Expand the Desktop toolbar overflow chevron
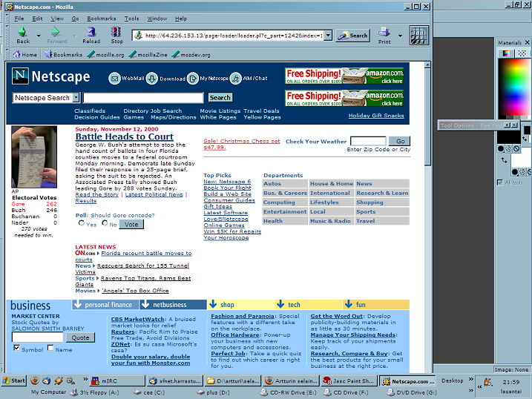 tap(471, 379)
